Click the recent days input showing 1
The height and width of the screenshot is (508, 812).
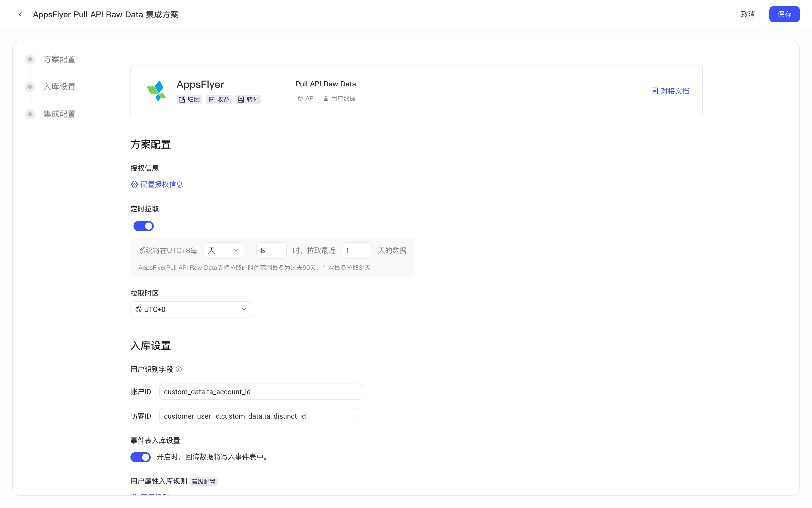[x=356, y=250]
